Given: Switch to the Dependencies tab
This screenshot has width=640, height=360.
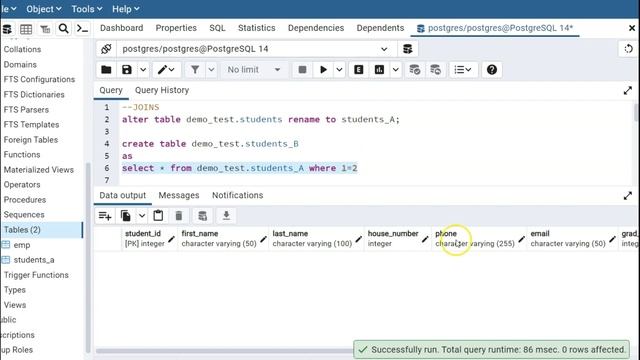Looking at the screenshot, I should tap(316, 28).
